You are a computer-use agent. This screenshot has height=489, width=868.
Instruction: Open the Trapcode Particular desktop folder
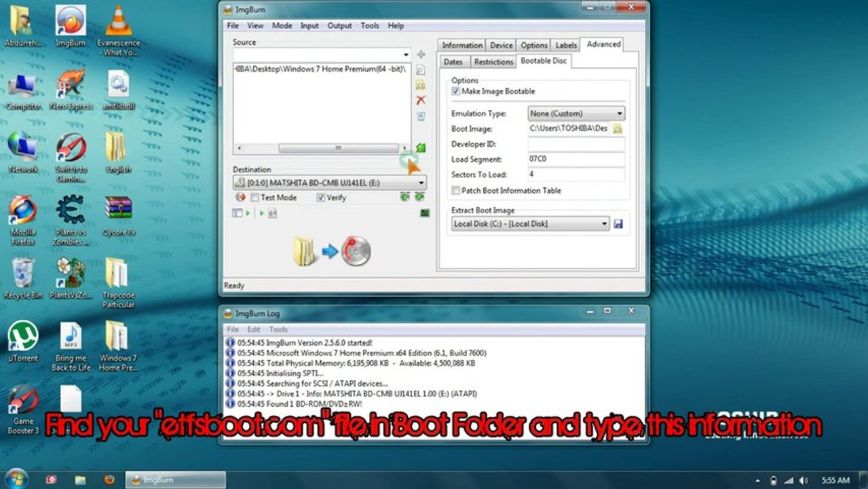point(118,283)
